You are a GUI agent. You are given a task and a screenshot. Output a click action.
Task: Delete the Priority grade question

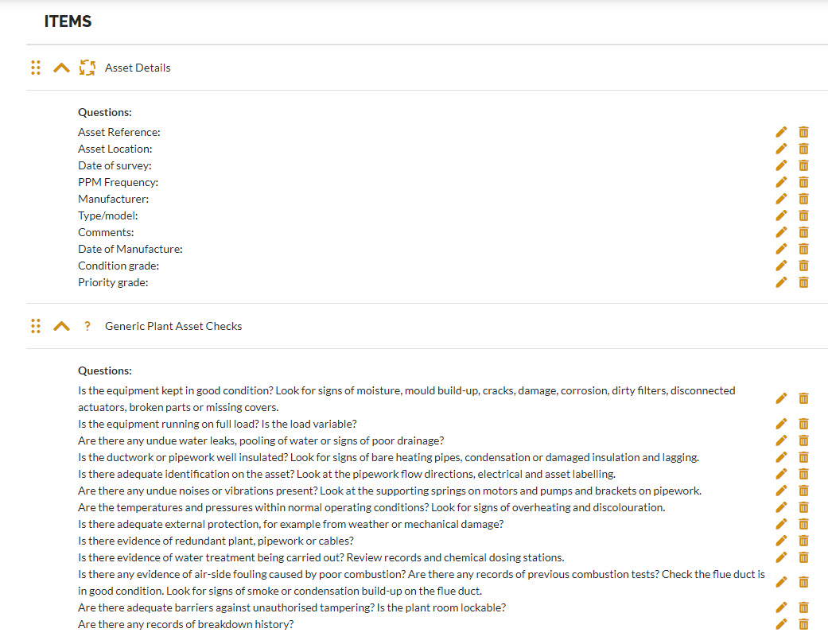[803, 282]
